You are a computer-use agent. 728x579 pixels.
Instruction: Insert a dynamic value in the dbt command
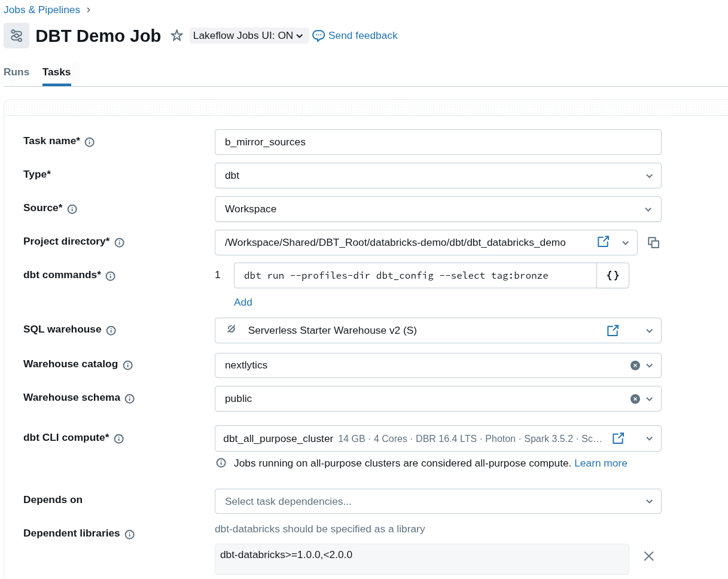613,275
